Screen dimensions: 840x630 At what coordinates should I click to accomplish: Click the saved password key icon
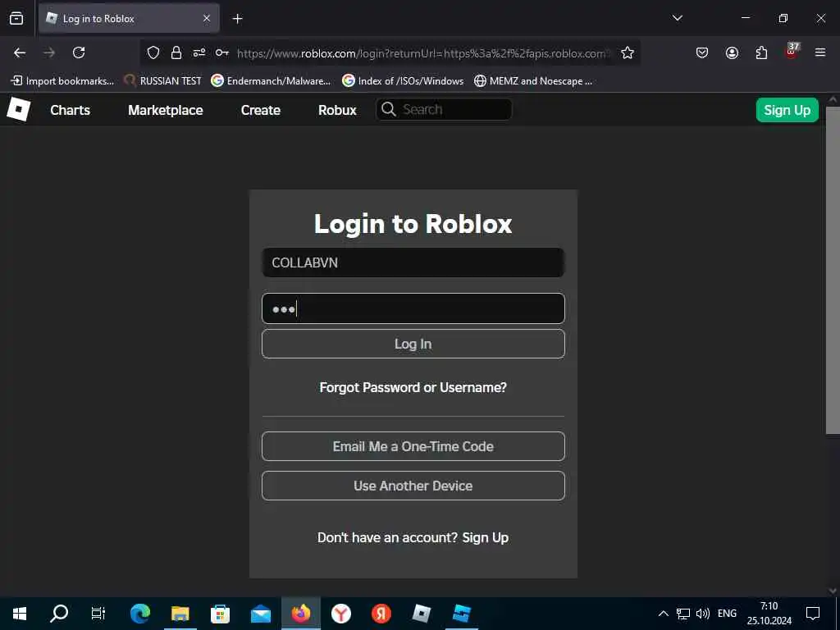(x=222, y=52)
